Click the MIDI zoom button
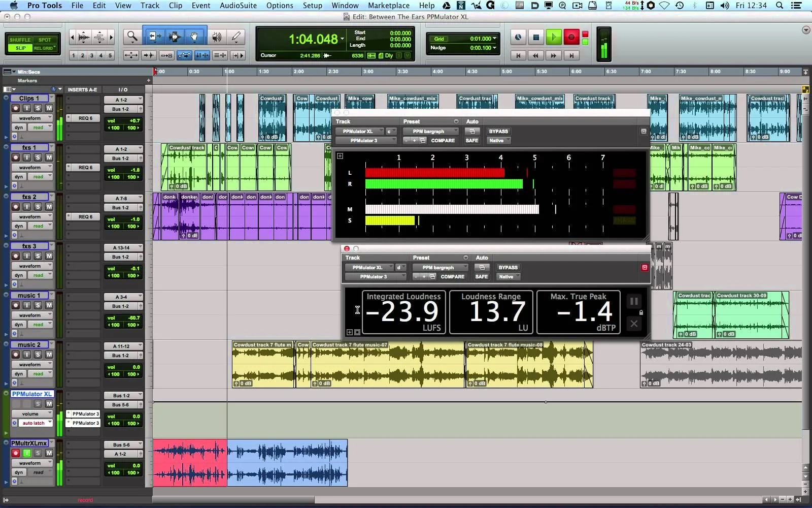 click(x=99, y=37)
